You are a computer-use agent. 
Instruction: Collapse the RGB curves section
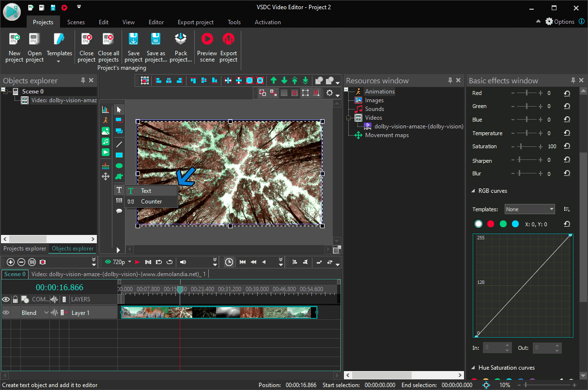point(473,191)
